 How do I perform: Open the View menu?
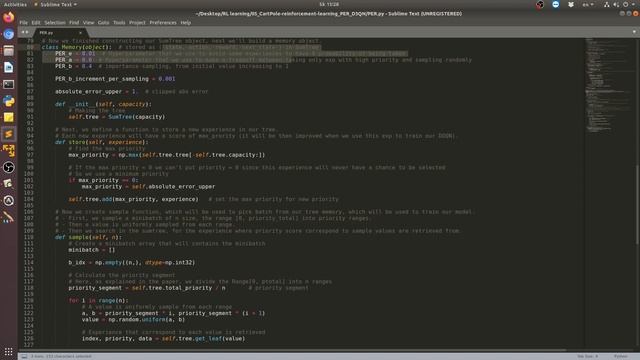tap(88, 22)
